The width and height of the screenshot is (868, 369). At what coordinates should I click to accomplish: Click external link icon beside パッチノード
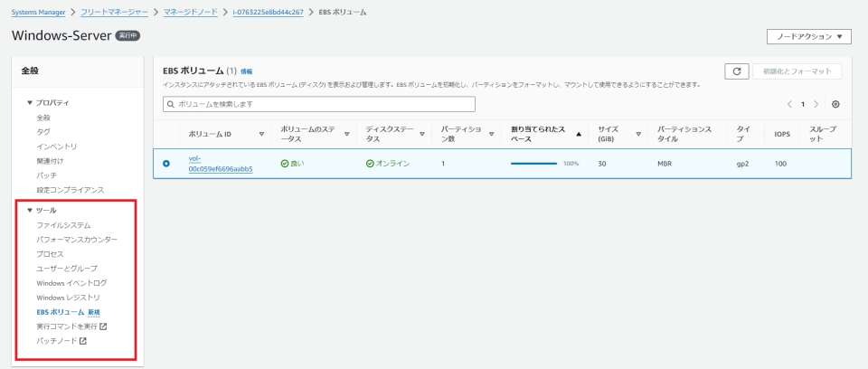point(83,341)
